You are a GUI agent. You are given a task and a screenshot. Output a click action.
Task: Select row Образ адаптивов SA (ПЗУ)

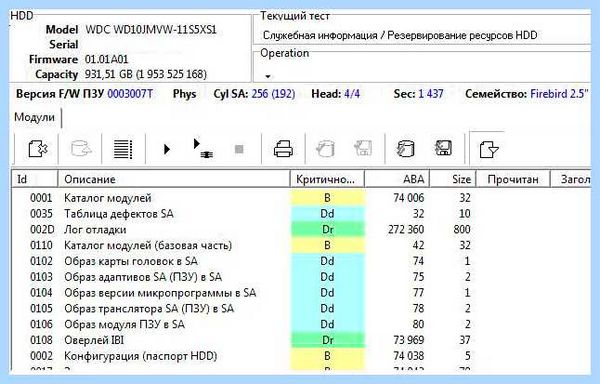[x=301, y=277]
